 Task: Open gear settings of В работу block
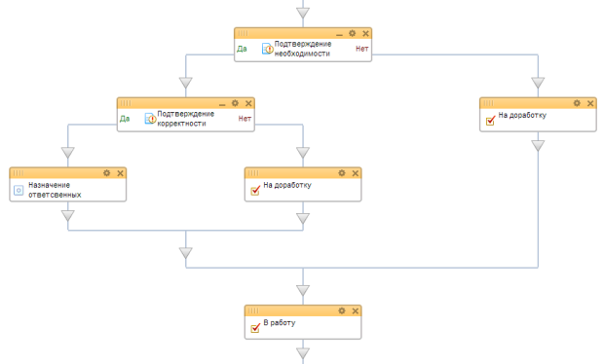tap(342, 310)
